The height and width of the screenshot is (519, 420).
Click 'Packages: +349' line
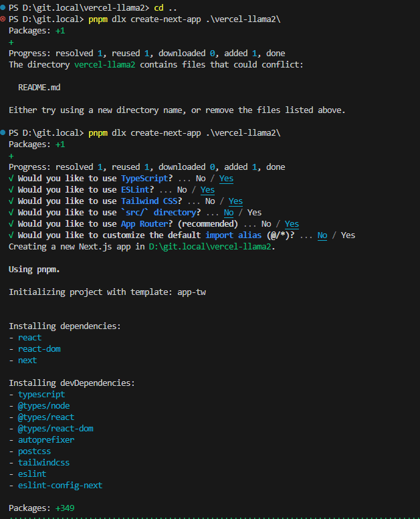(x=41, y=508)
